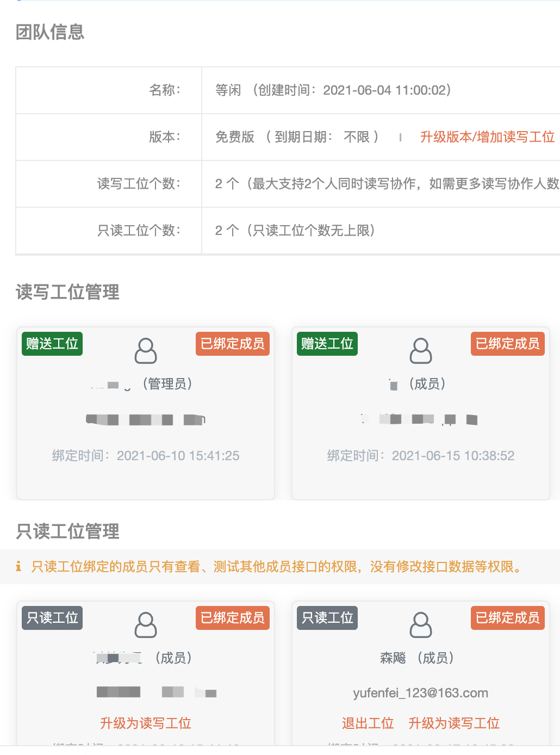
Task: Click the 只读工位 tag on the 森飚 card
Action: pos(327,618)
